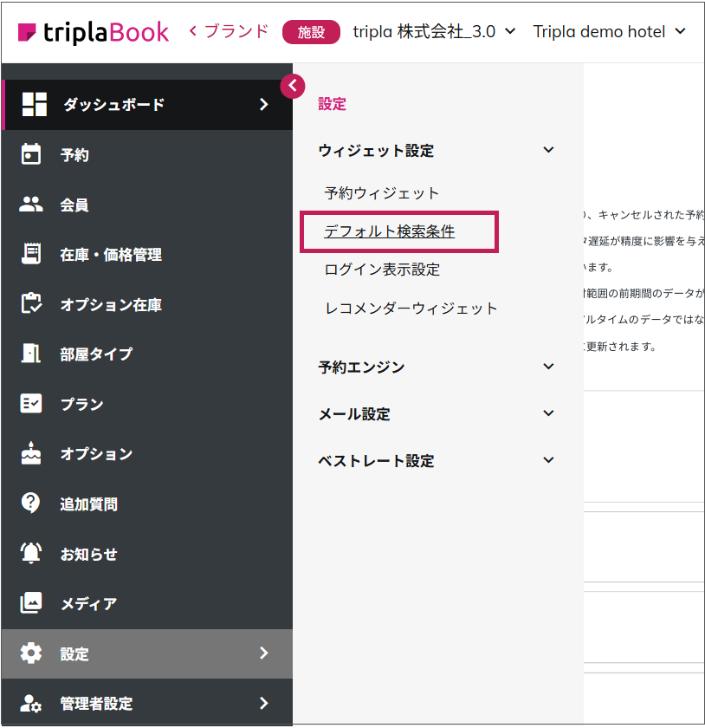705x728 pixels.
Task: Open the メディア image icon
Action: [31, 603]
